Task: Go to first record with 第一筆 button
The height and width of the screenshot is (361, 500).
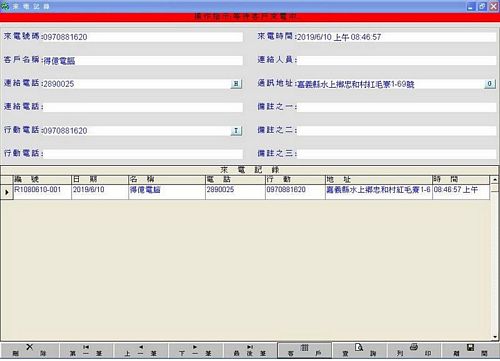Action: click(x=86, y=351)
